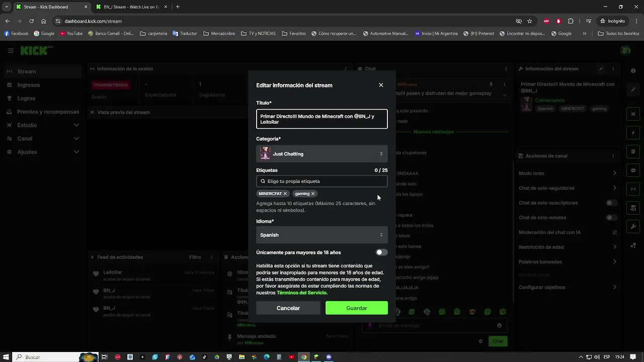Click Filtro in Feed de actividades
This screenshot has height=362, width=644.
click(x=195, y=257)
